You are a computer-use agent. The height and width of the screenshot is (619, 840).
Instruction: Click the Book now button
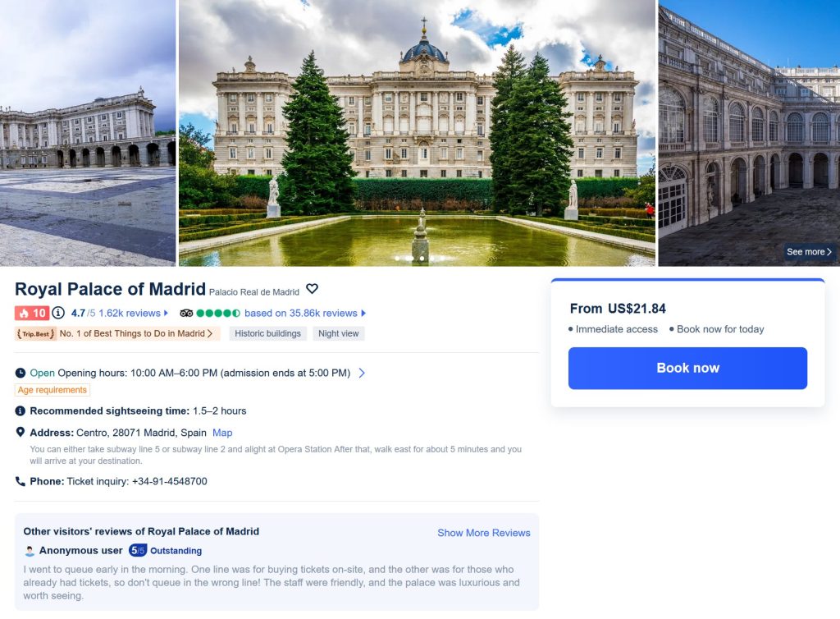pyautogui.click(x=687, y=368)
